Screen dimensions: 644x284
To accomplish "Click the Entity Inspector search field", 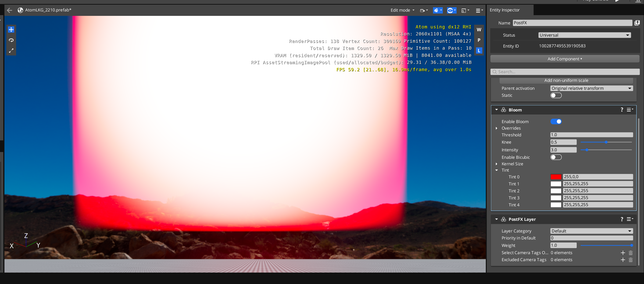I will click(565, 72).
